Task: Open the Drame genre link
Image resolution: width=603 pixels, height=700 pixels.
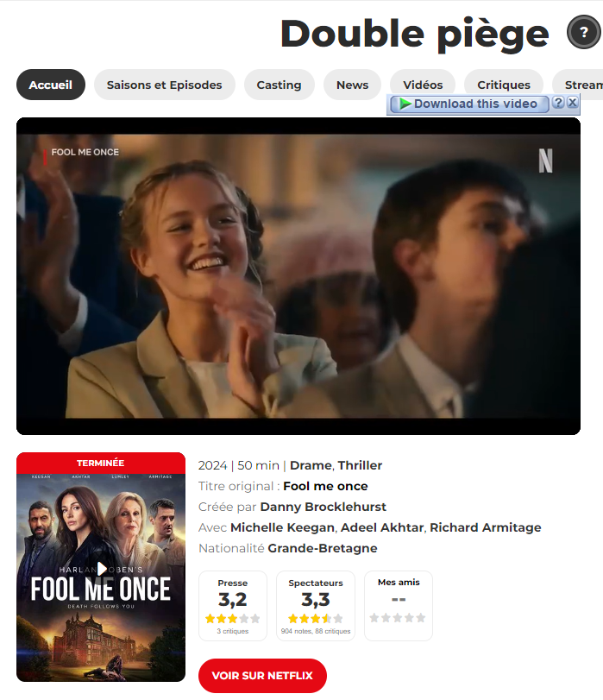Action: click(x=311, y=465)
